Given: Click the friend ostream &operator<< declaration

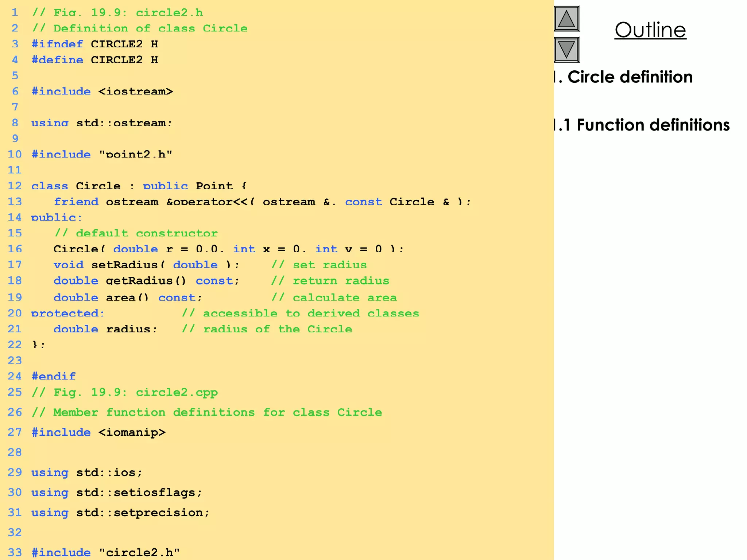Looking at the screenshot, I should (x=263, y=202).
